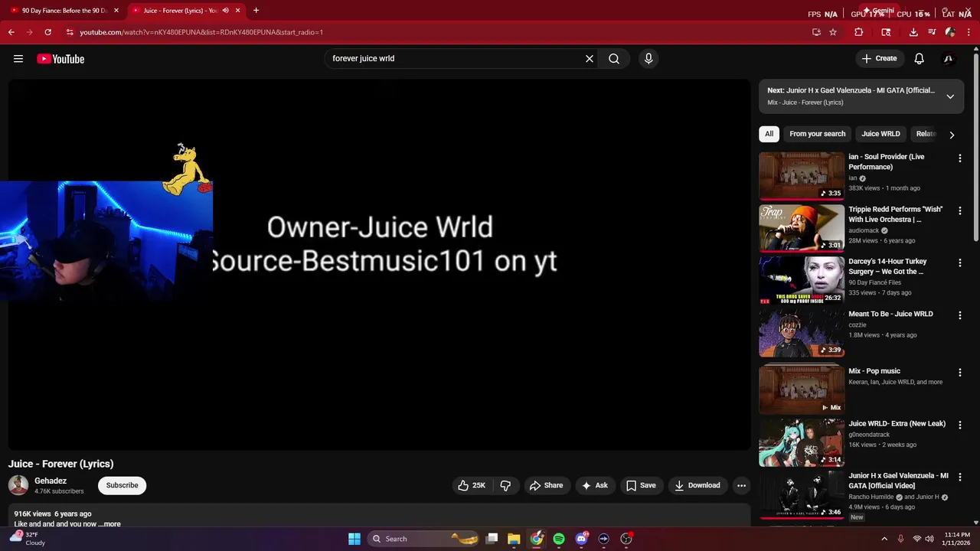Bookmark this page with the star
The height and width of the screenshot is (551, 980).
pos(833,32)
